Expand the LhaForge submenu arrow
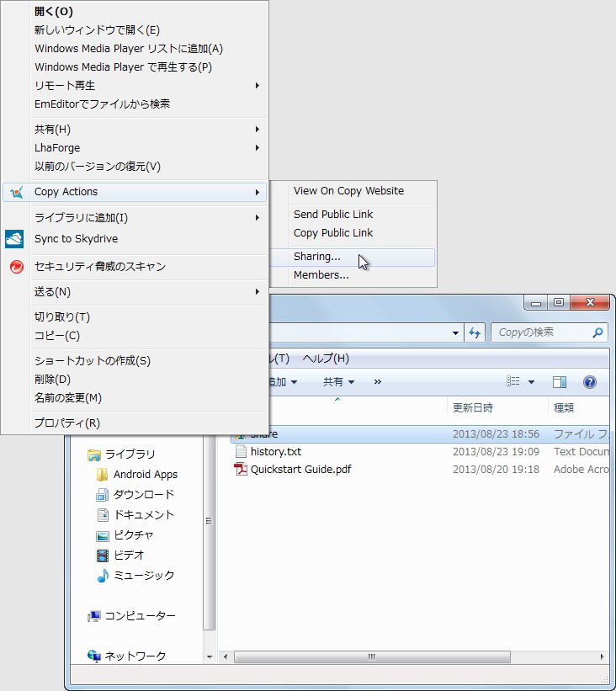Screen dimensions: 616x691 click(258, 147)
